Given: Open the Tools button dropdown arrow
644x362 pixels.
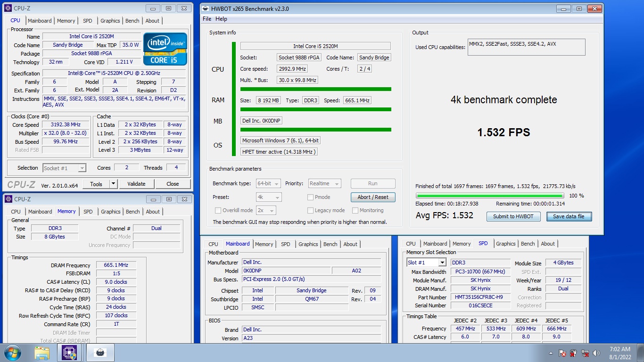Looking at the screenshot, I should click(113, 184).
